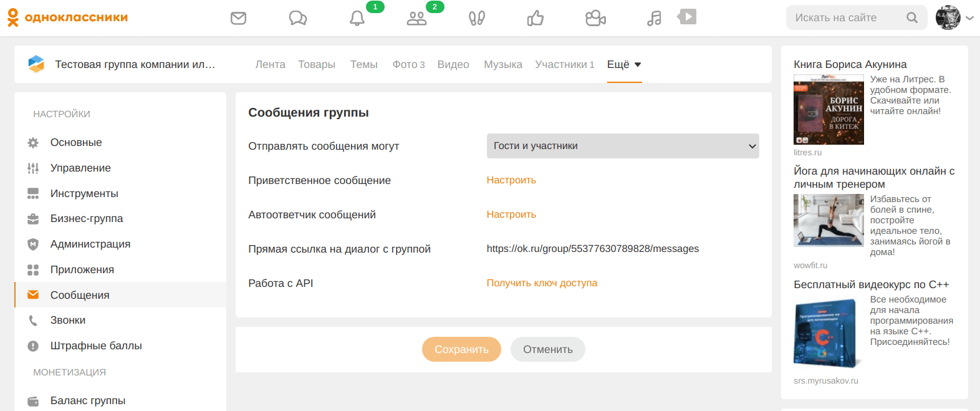Click the orange Сообщения envelope icon
The height and width of the screenshot is (411, 980).
33,295
